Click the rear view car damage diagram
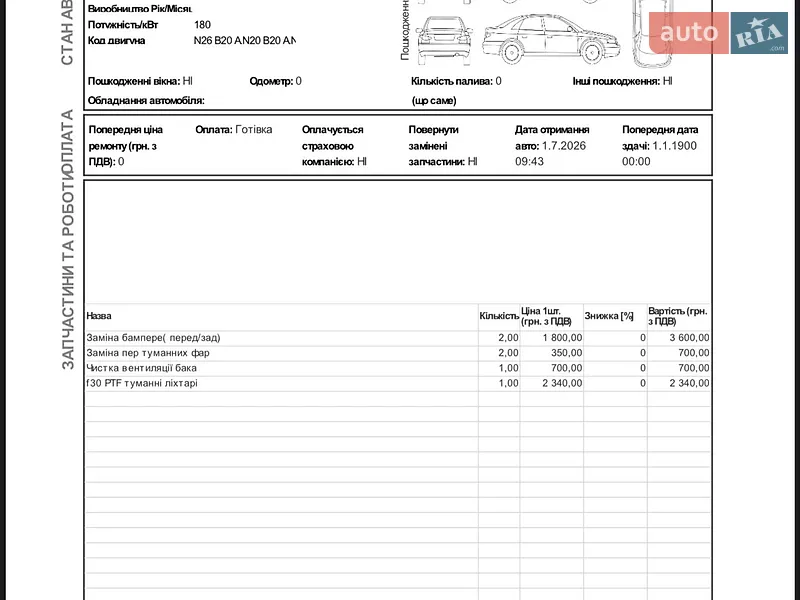Viewport: 800px width, 600px height. (x=444, y=41)
